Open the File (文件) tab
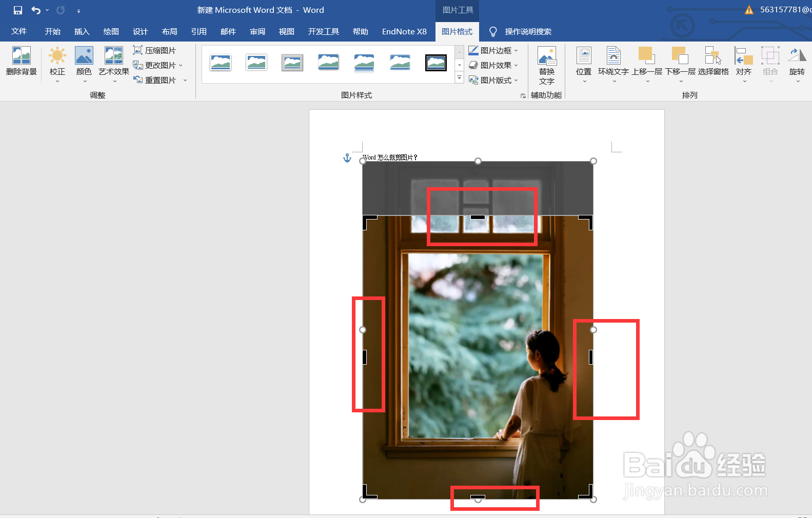 click(x=19, y=31)
